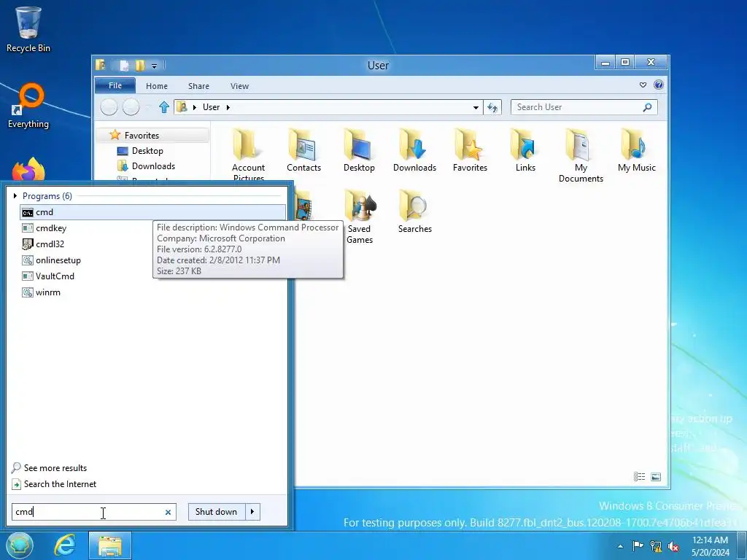Open the Firefox desktop icon
The height and width of the screenshot is (560, 747).
(x=28, y=169)
